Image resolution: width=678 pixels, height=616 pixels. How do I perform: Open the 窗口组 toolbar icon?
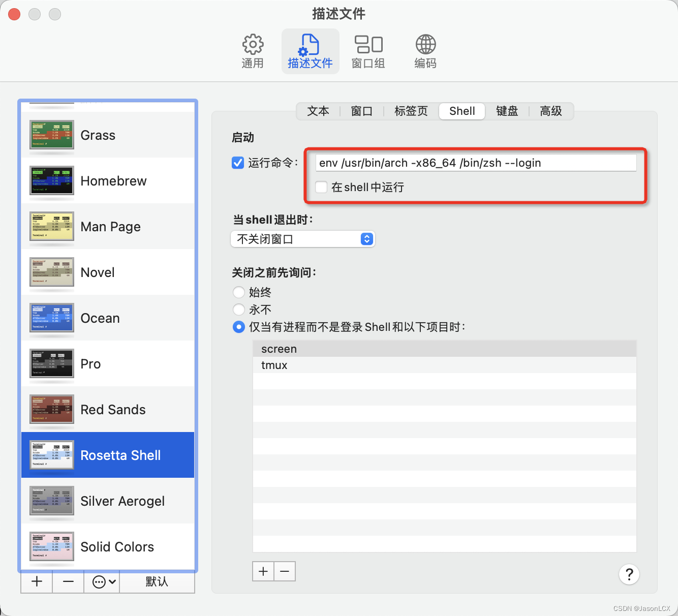368,50
